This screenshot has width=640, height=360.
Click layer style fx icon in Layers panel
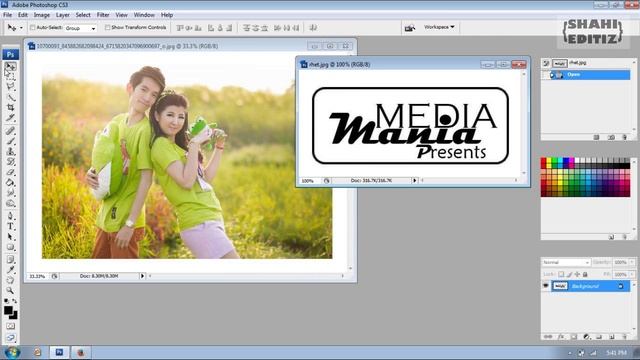561,337
